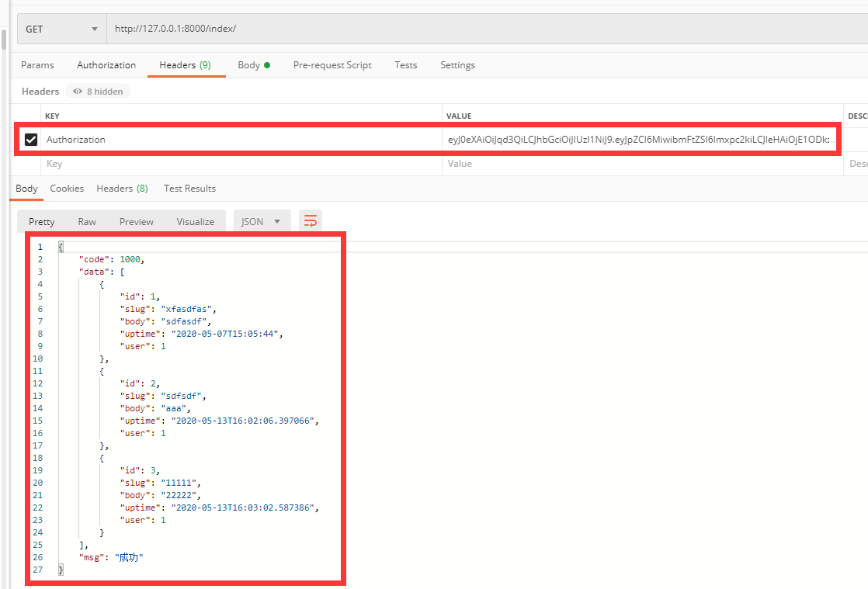Uncheck the Authorization header checkbox
868x589 pixels.
click(31, 140)
